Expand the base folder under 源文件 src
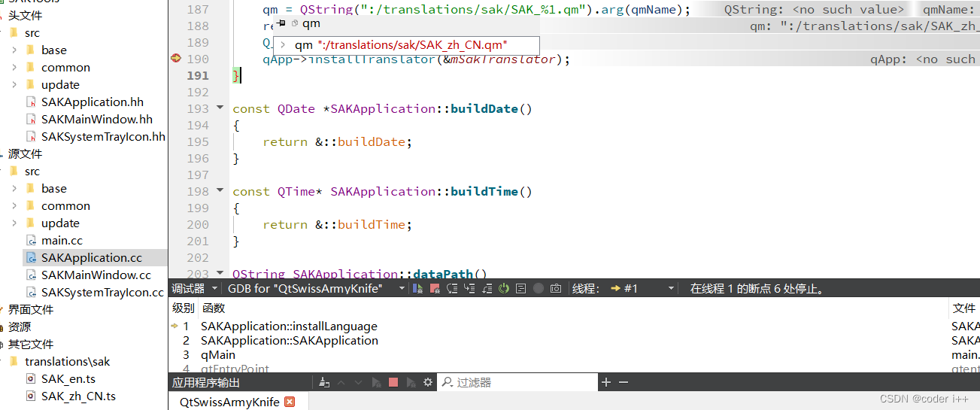 (x=14, y=188)
